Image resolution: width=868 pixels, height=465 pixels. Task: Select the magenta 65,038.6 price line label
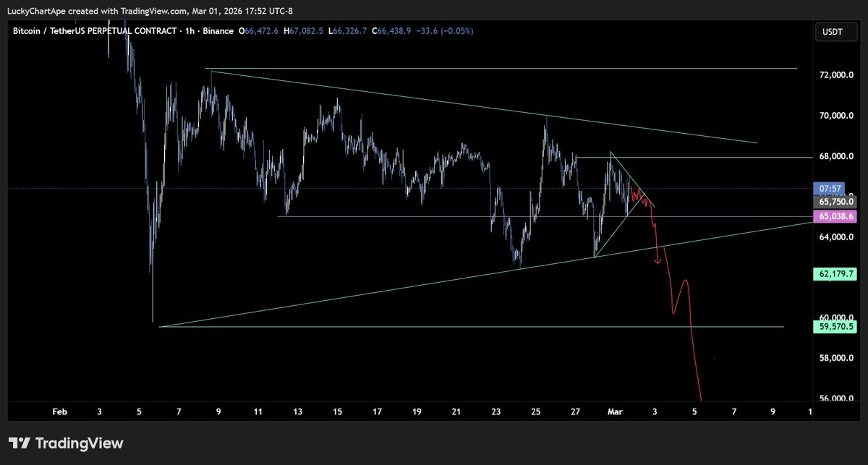coord(835,216)
